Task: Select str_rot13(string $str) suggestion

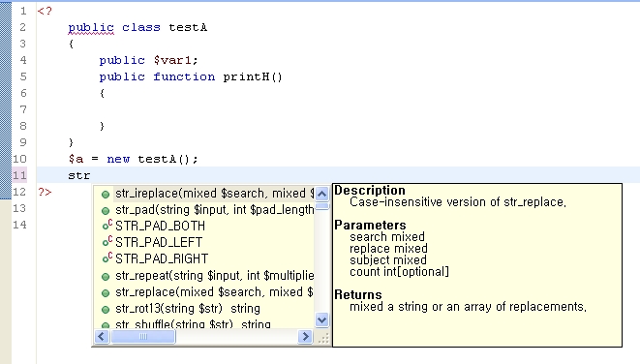Action: (204, 309)
